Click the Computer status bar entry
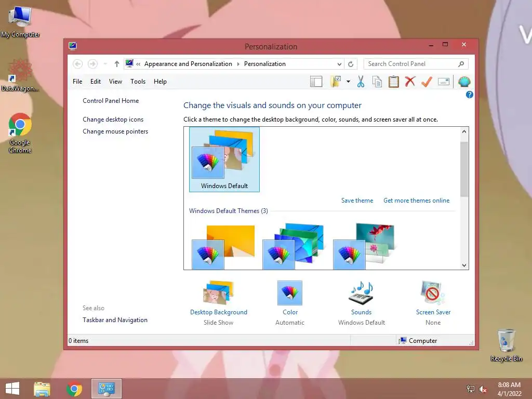Image resolution: width=532 pixels, height=399 pixels. pyautogui.click(x=418, y=341)
